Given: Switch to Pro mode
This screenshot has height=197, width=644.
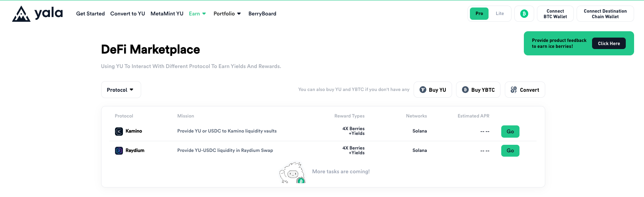Looking at the screenshot, I should [x=479, y=14].
